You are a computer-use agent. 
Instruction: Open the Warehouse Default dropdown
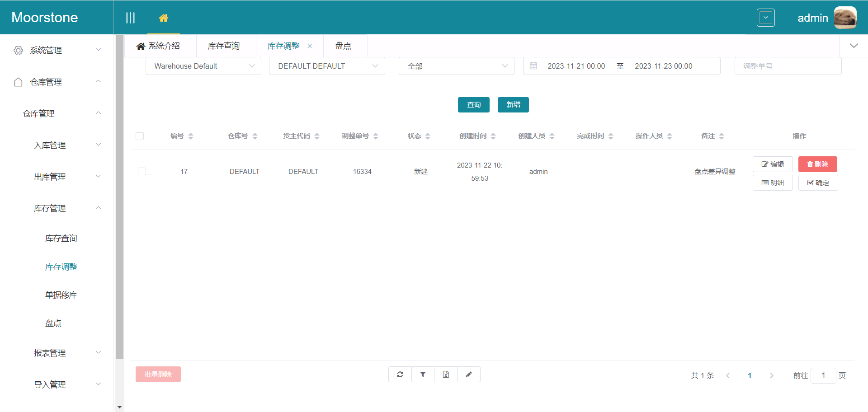tap(203, 66)
